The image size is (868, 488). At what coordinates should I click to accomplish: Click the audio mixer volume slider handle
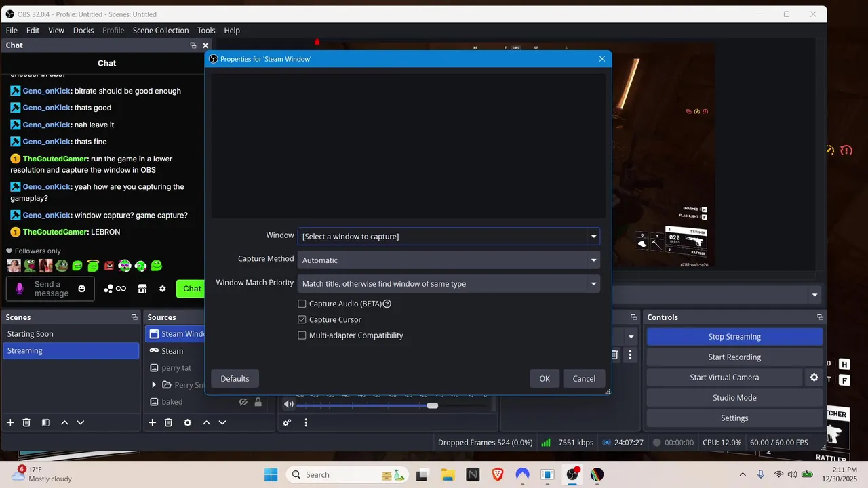pyautogui.click(x=432, y=405)
